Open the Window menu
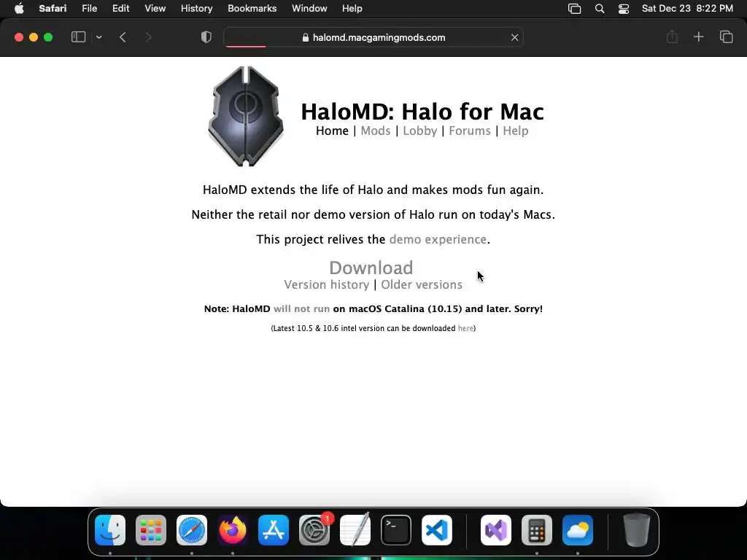 pos(309,9)
